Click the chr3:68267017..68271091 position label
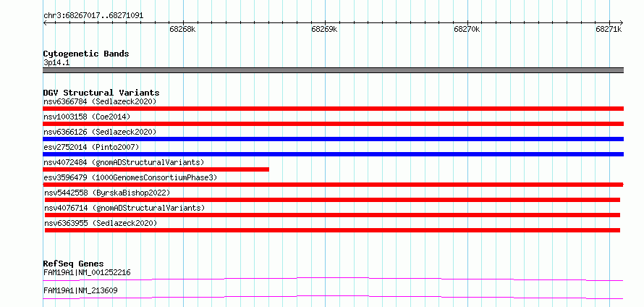 coord(93,16)
